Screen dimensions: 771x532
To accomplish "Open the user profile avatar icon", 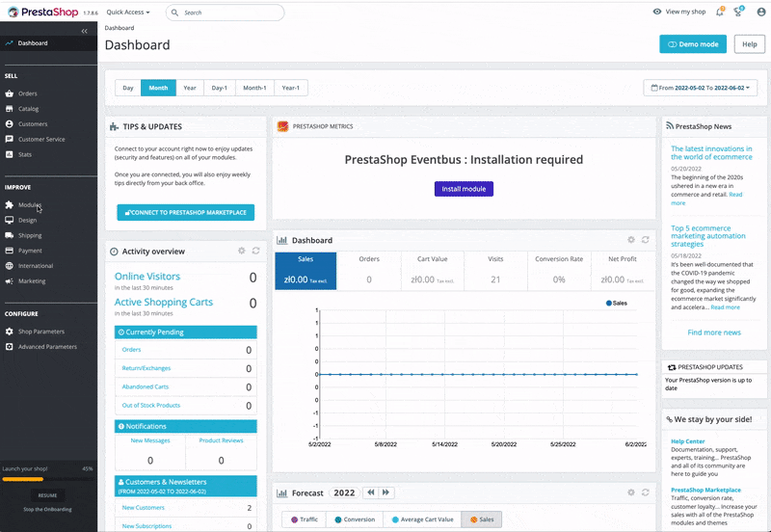I will (760, 13).
